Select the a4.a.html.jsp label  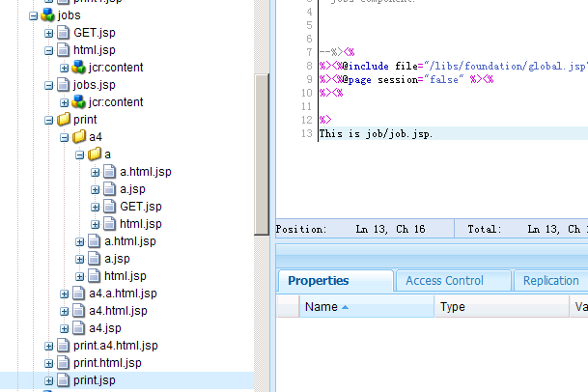123,294
